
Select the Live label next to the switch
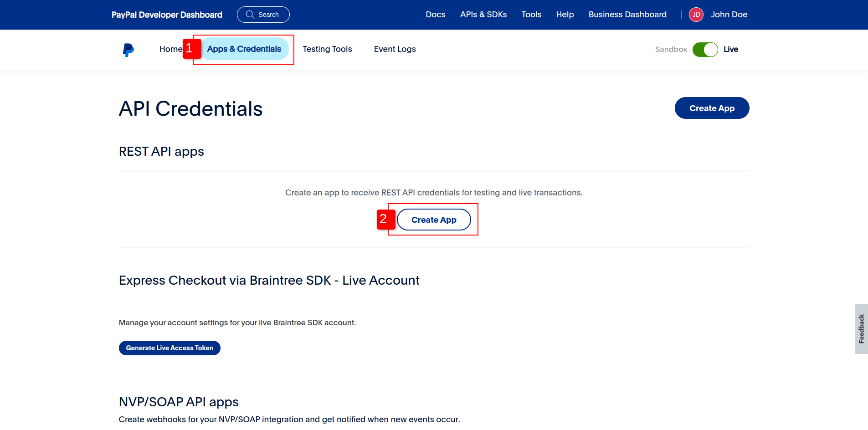pyautogui.click(x=730, y=49)
